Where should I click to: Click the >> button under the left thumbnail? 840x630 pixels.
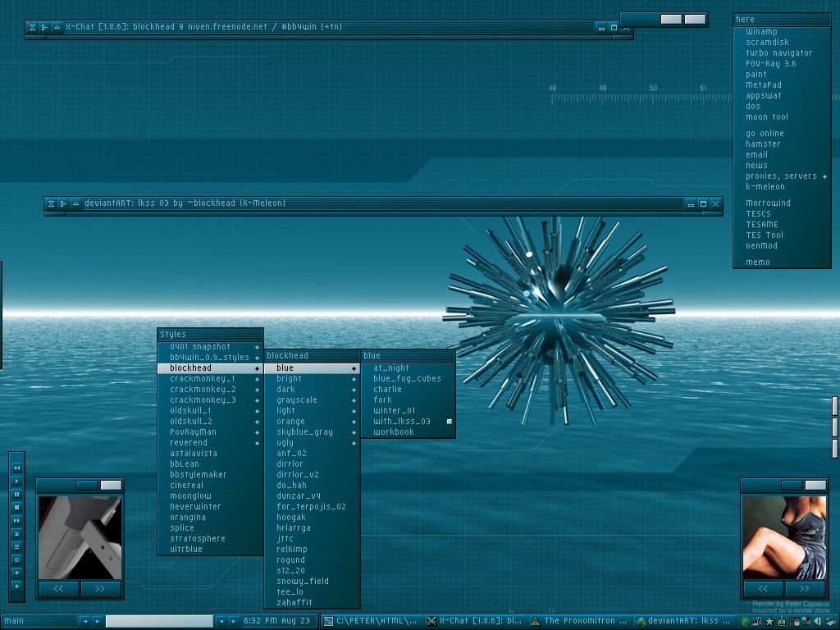pyautogui.click(x=100, y=588)
